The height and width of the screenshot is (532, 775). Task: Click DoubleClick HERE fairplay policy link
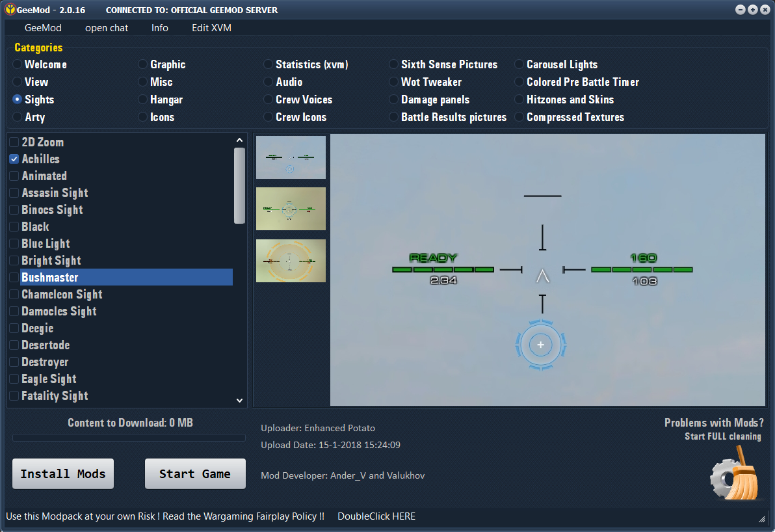coord(376,516)
